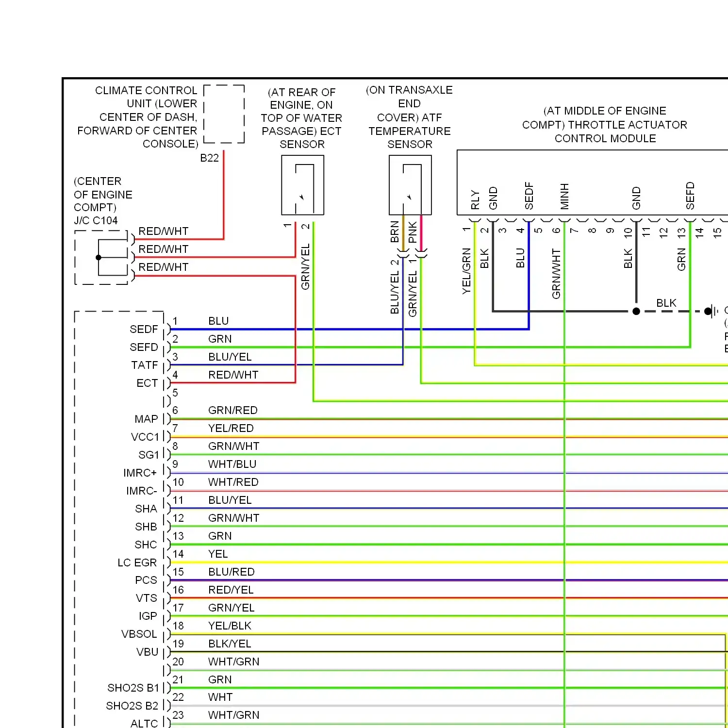
Task: Select the ECT SENSOR component title
Action: (x=301, y=118)
